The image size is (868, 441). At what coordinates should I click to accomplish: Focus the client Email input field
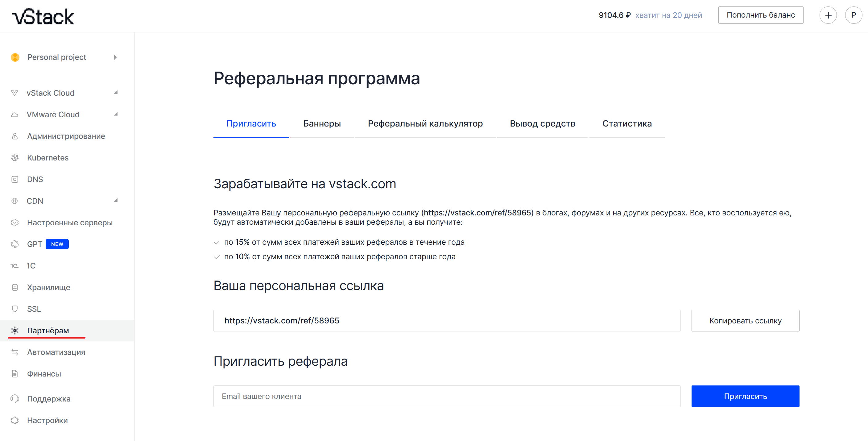tap(446, 396)
